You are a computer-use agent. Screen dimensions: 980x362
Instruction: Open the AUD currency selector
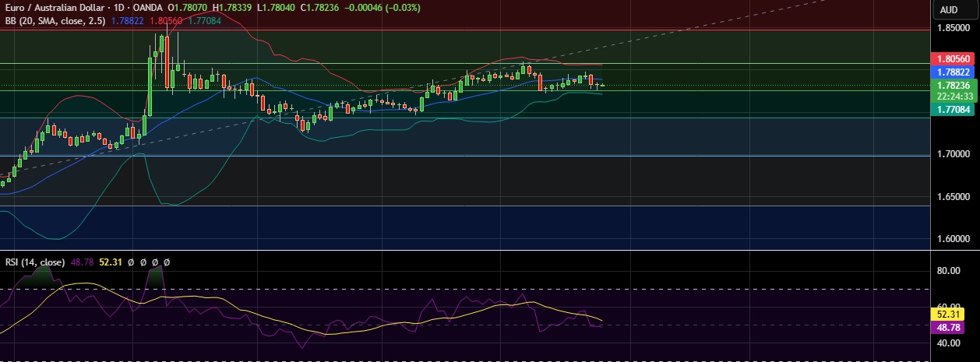coord(948,10)
